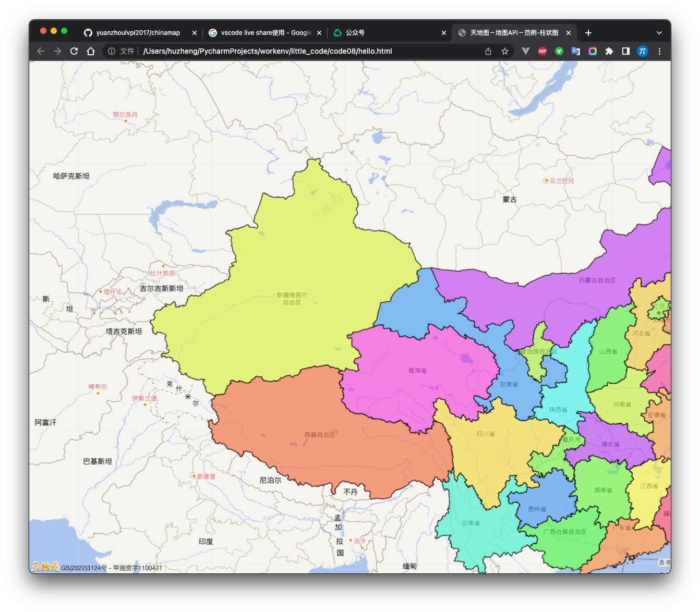Screen dimensions: 700x612
Task: Click the address bar file path
Action: point(268,51)
